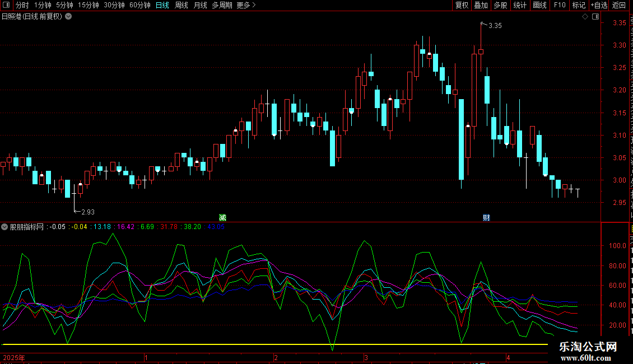This screenshot has width=633, height=364.
Task: Click the 3.35 high price label
Action: pyautogui.click(x=495, y=25)
